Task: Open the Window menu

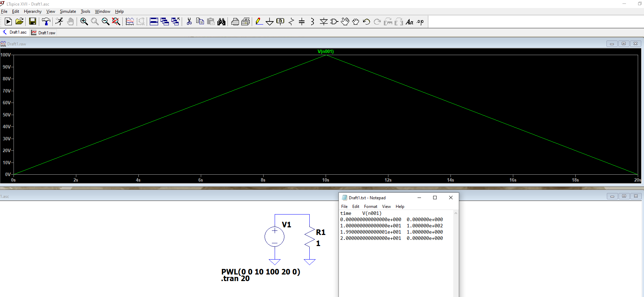Action: pos(103,11)
